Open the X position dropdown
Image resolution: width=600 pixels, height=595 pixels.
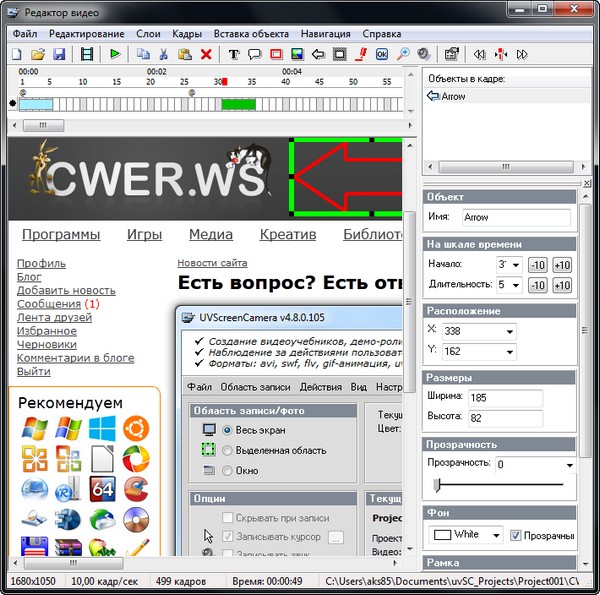click(x=510, y=331)
